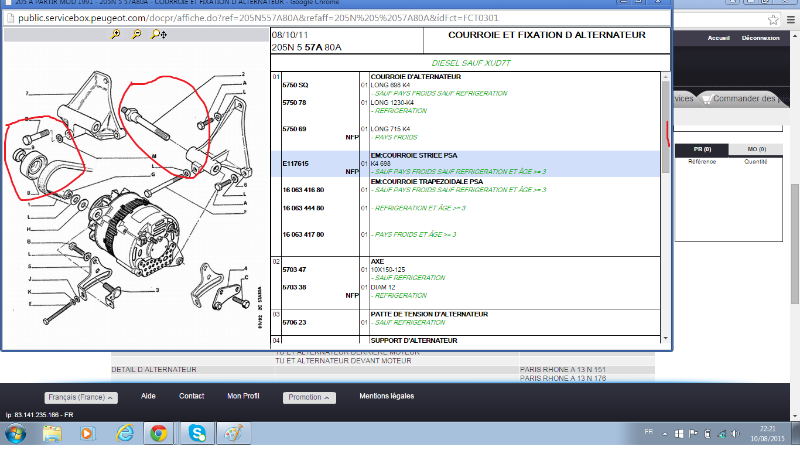Click the 10X150-125 axle description
The width and height of the screenshot is (800, 450).
(388, 269)
